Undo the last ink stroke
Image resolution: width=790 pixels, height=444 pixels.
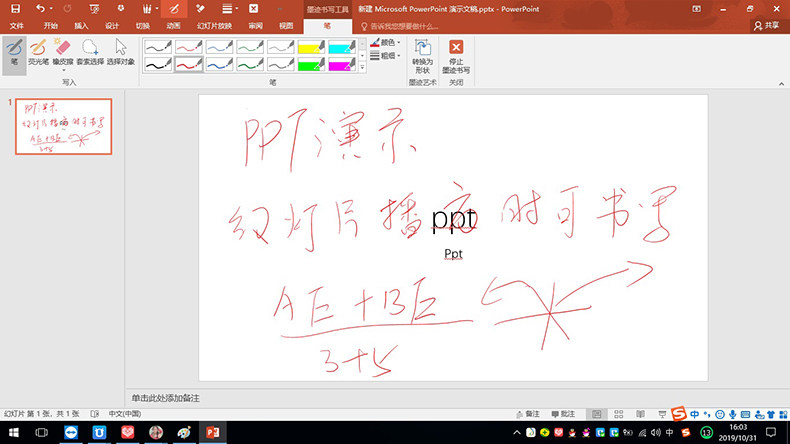click(x=40, y=9)
